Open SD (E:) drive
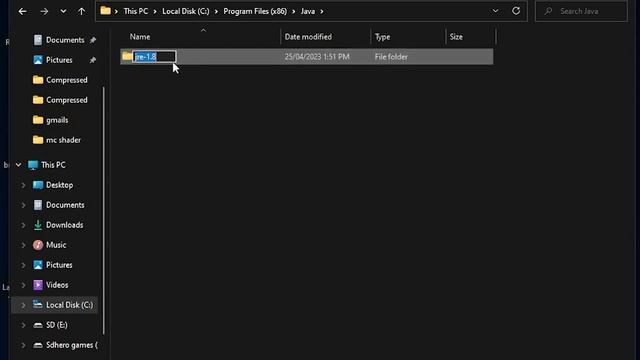 click(x=56, y=325)
